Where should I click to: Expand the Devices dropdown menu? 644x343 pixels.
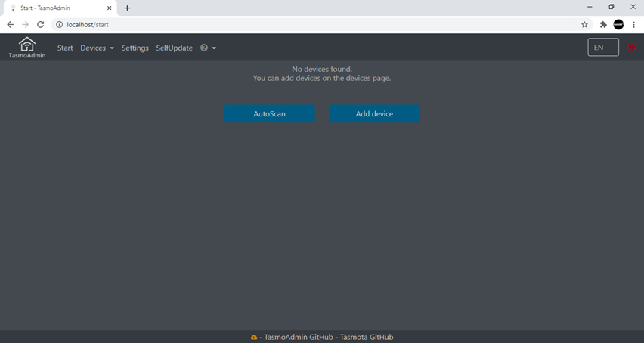click(x=97, y=48)
